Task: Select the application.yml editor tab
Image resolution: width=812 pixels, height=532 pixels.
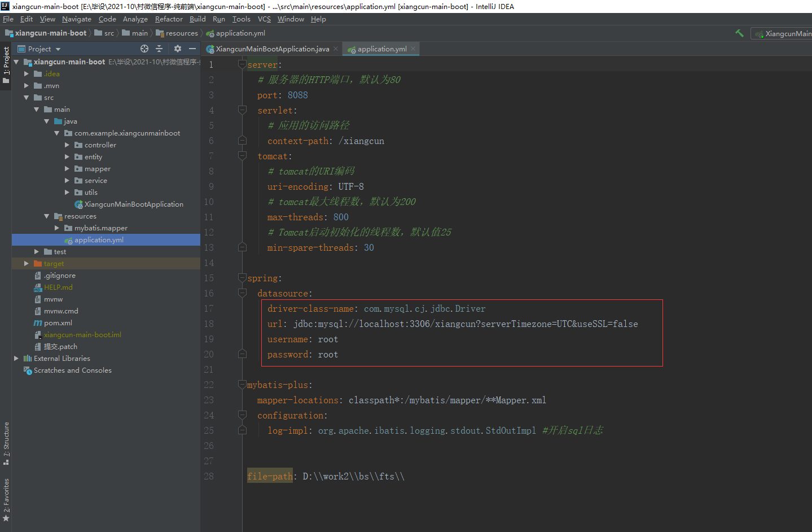Action: (x=382, y=49)
